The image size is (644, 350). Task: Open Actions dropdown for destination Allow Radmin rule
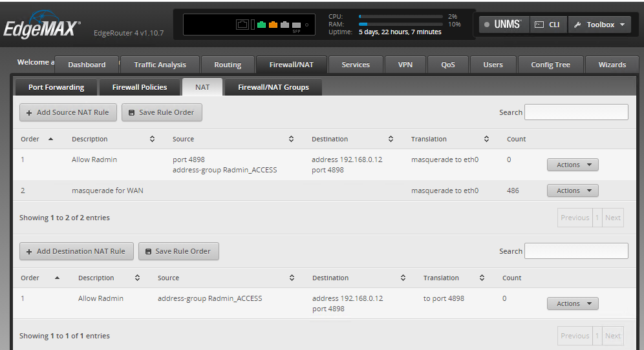click(572, 304)
